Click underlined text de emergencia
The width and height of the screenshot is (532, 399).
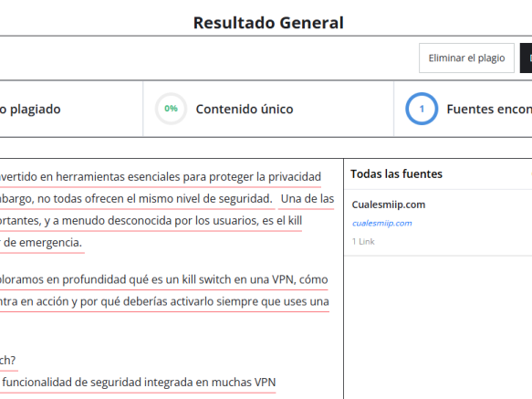click(41, 243)
